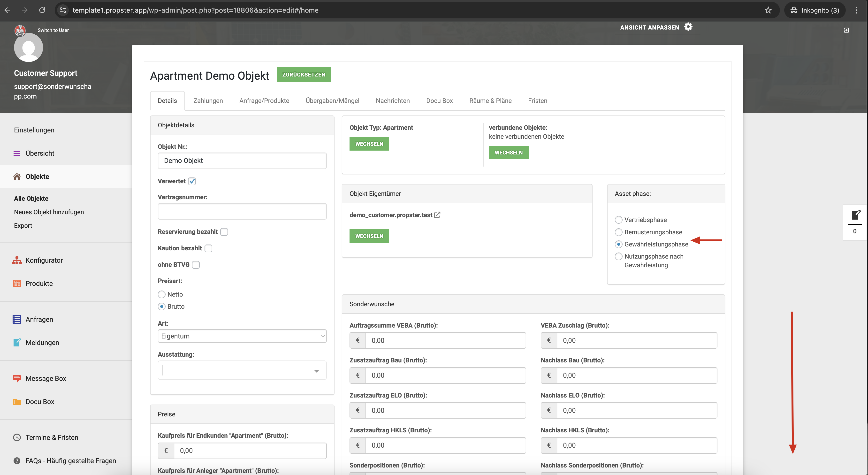
Task: Click the Message Box icon
Action: click(17, 378)
